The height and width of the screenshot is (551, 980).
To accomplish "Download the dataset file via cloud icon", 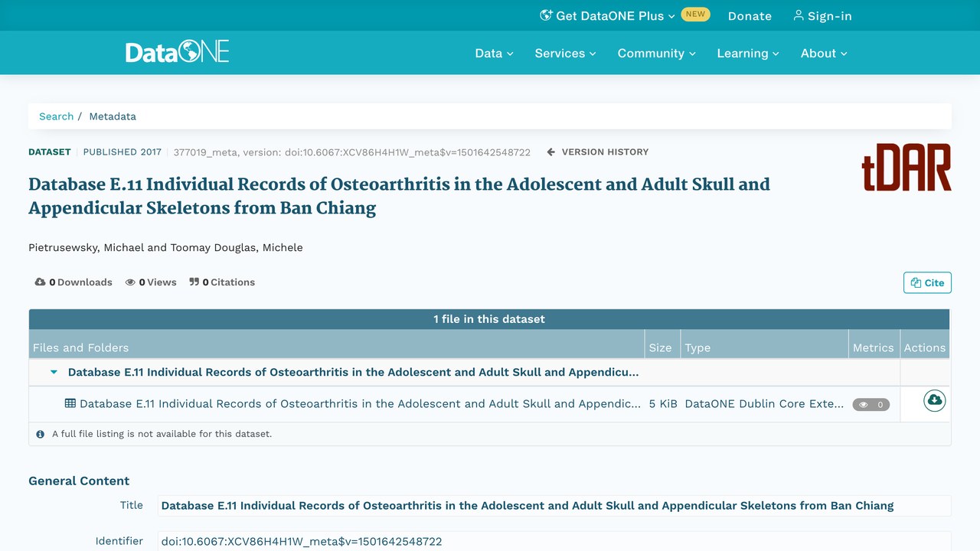I will (934, 400).
